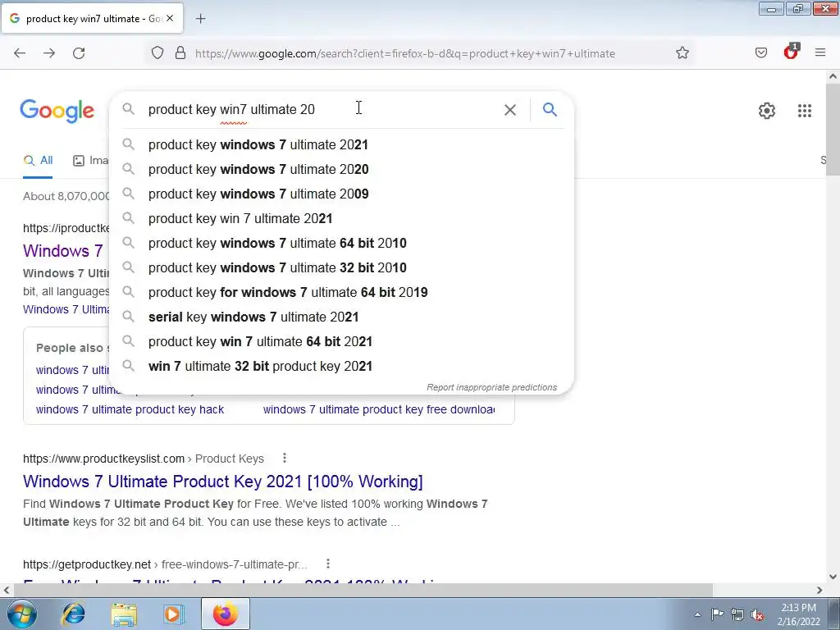Select suggestion 'win 7 ultimate 64 bit 2021'
Viewport: 840px width, 630px height.
pyautogui.click(x=341, y=342)
